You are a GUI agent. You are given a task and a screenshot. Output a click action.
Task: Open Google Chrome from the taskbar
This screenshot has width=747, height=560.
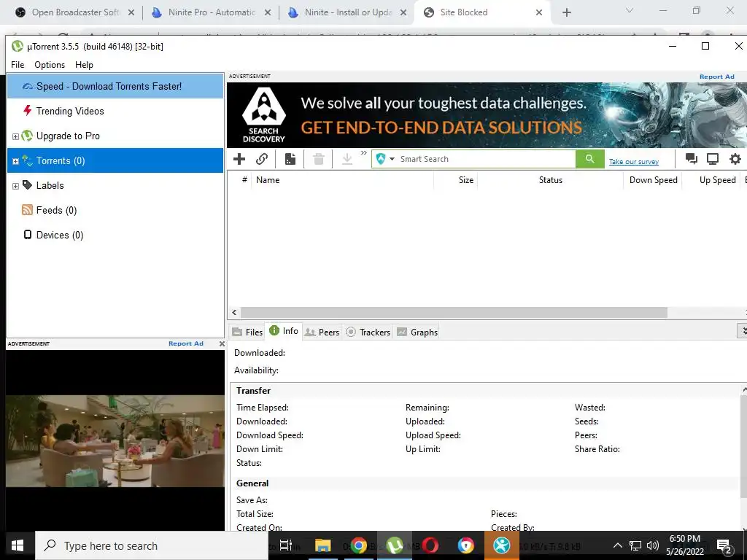pos(359,545)
